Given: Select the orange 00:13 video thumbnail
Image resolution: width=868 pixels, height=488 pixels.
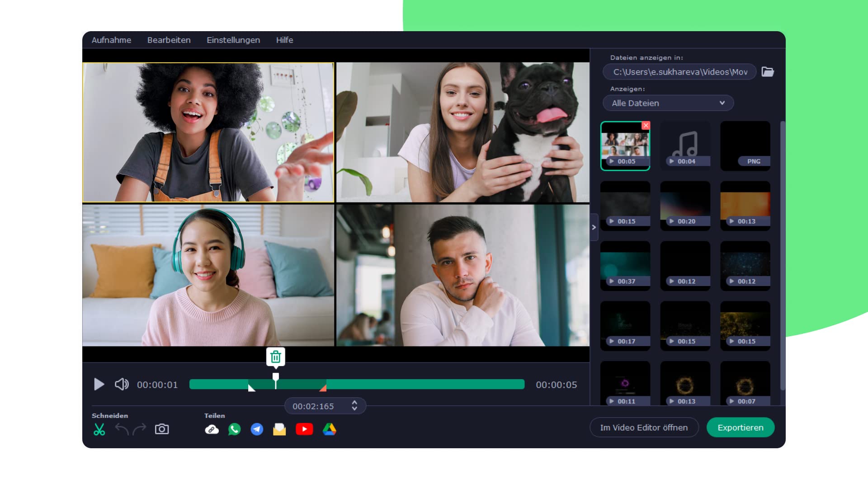Looking at the screenshot, I should [x=745, y=206].
